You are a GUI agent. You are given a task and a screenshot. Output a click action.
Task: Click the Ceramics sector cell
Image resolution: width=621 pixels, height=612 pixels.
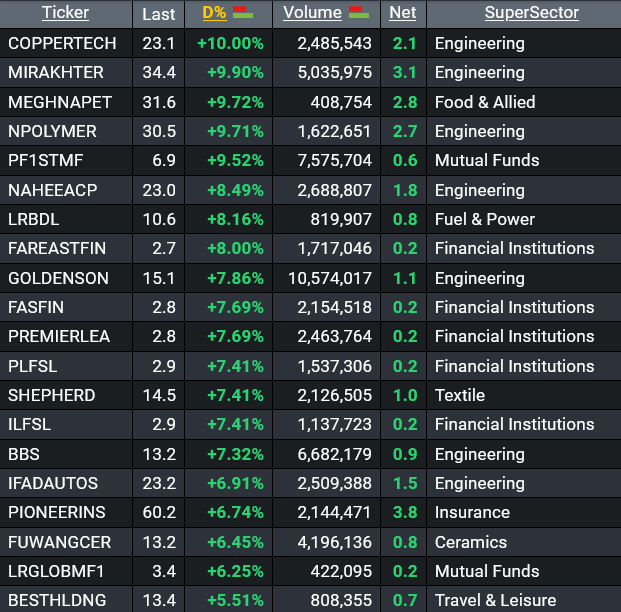coord(471,542)
